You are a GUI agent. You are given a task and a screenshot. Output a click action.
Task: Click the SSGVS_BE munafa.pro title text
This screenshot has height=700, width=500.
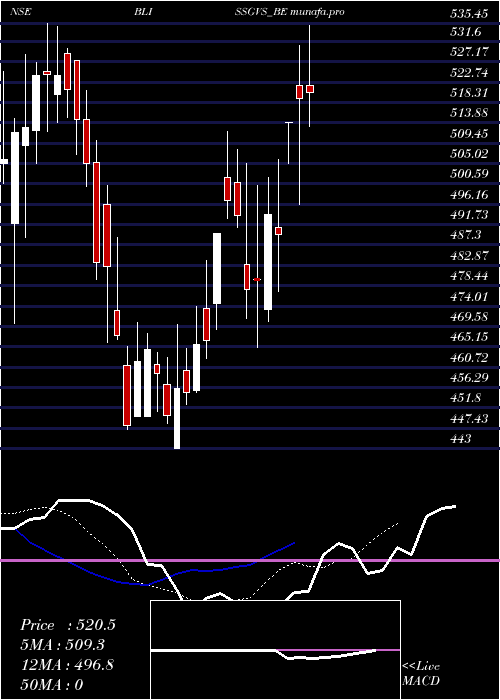coord(289,12)
